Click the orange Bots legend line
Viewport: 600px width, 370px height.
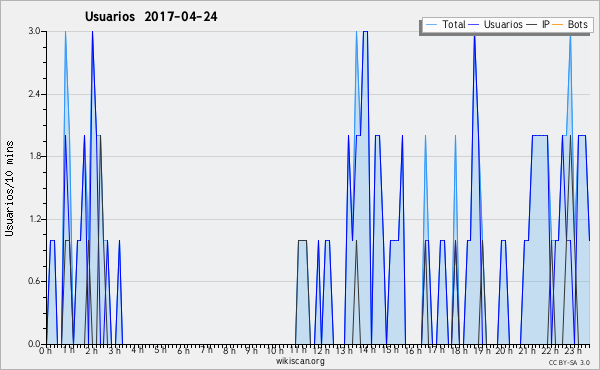point(558,25)
